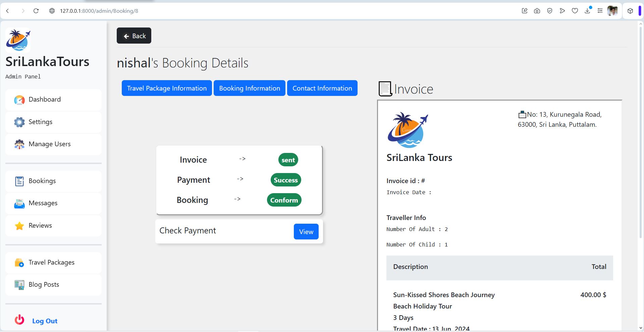Image resolution: width=644 pixels, height=332 pixels.
Task: Click the Travel Packages folder icon
Action: pyautogui.click(x=19, y=263)
